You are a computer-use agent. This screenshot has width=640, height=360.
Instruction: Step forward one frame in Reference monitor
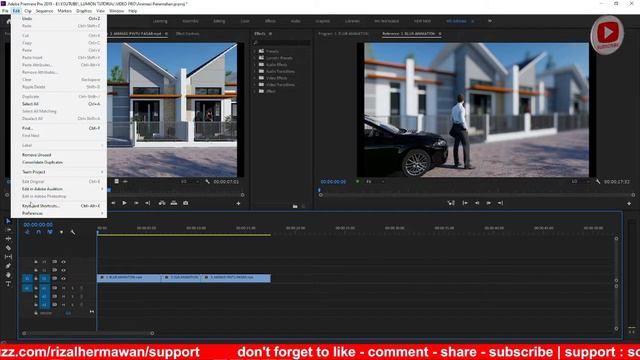[489, 203]
